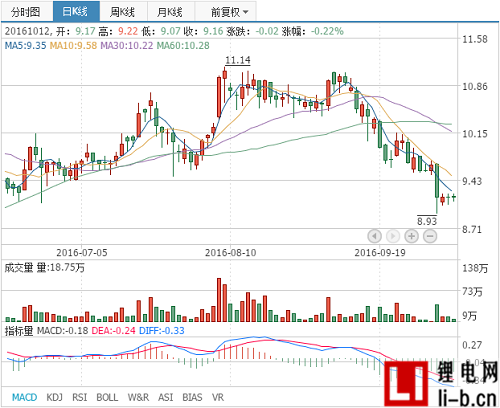The height and width of the screenshot is (408, 500).
Task: Select the ASI indicator
Action: tap(166, 397)
